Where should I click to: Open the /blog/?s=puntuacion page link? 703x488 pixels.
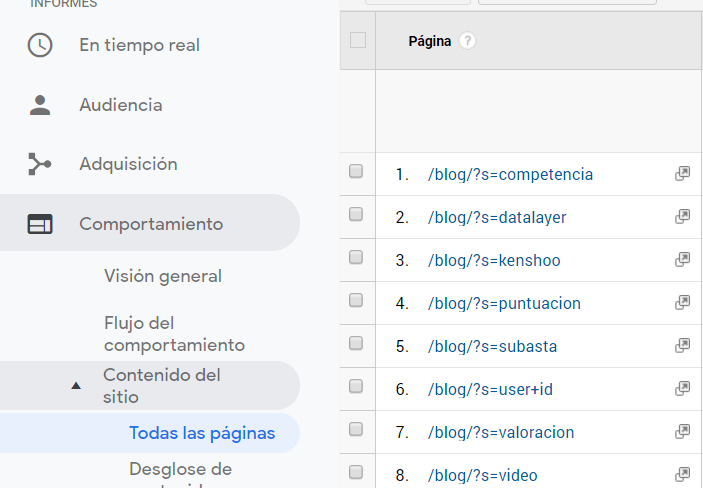click(504, 303)
